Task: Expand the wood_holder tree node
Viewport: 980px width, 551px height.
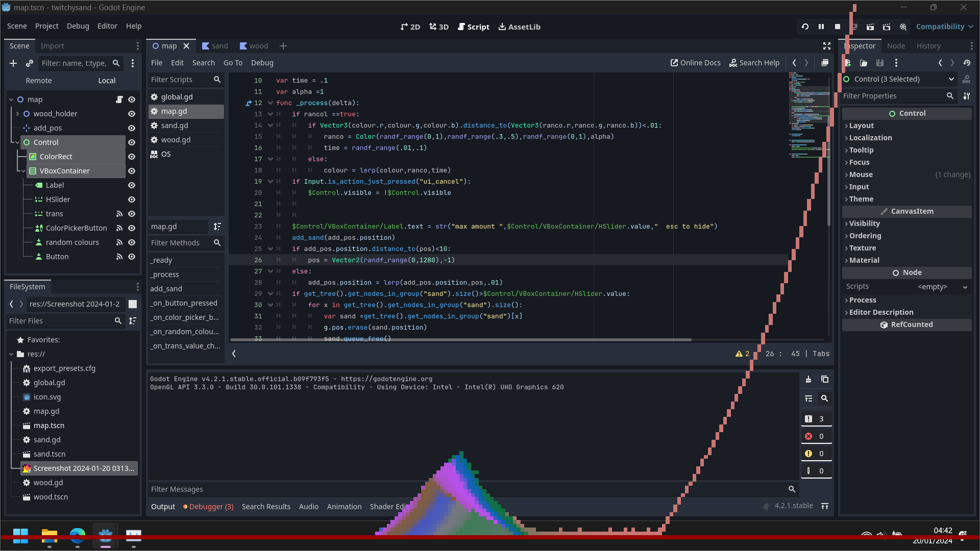Action: click(x=17, y=114)
